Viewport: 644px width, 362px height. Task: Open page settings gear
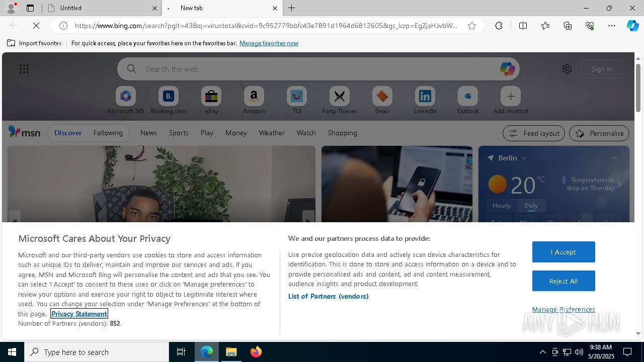tap(567, 69)
